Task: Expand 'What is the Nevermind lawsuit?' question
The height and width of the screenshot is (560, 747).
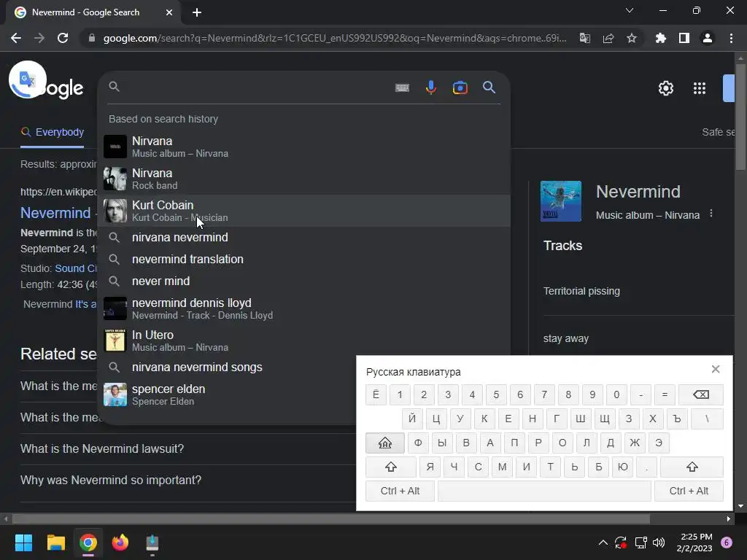Action: pos(102,448)
